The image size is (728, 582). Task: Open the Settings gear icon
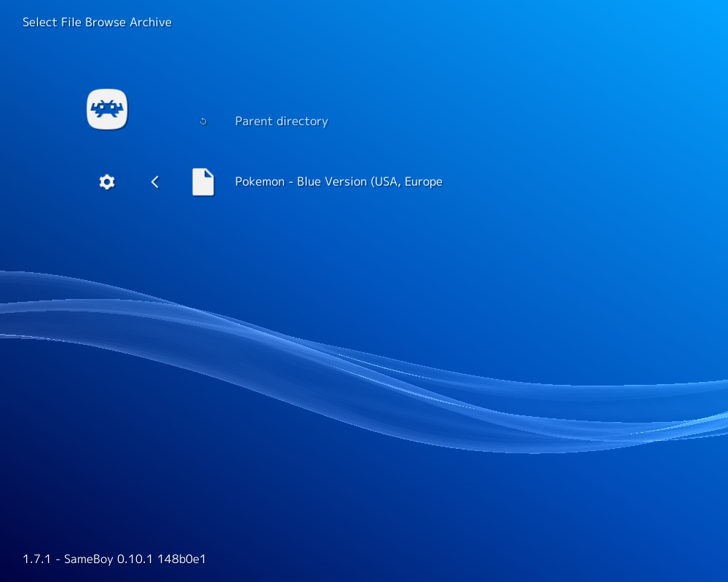(107, 181)
